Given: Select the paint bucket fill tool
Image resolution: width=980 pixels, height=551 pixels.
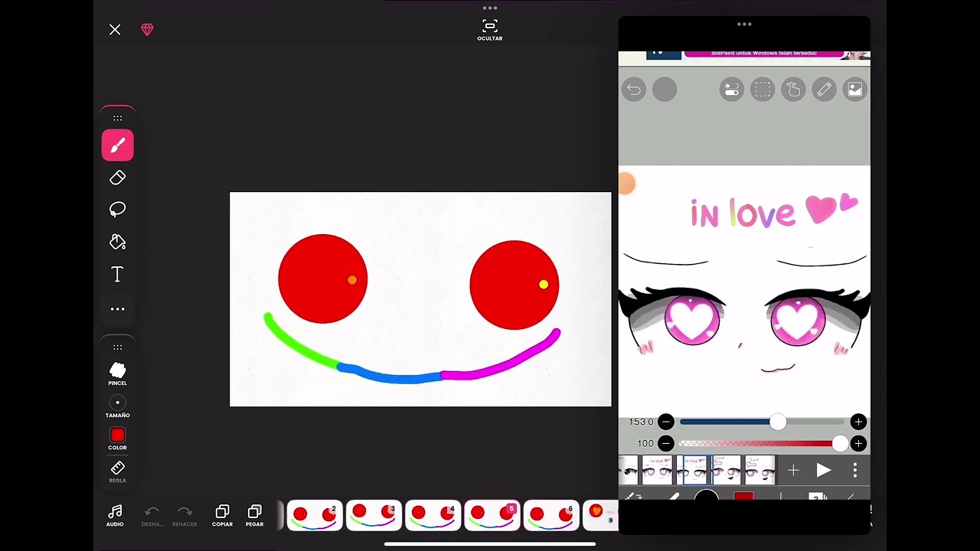Looking at the screenshot, I should 117,242.
